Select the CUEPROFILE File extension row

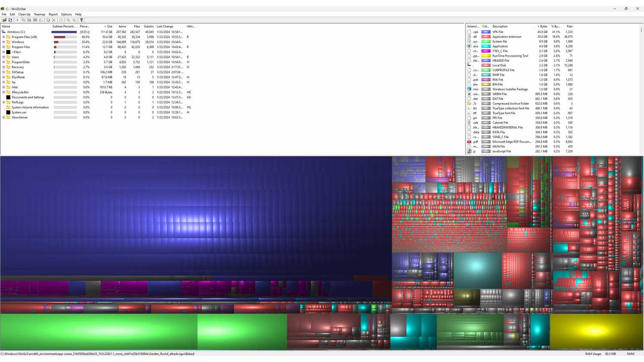[x=520, y=70]
